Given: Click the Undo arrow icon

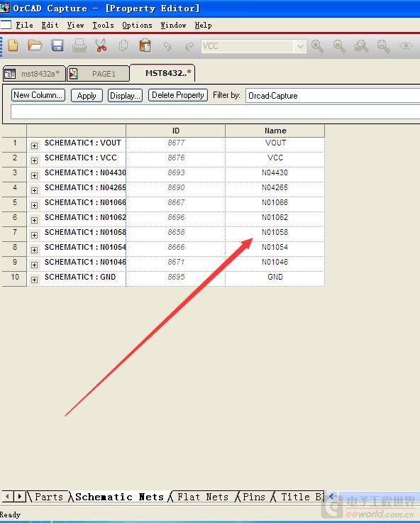Looking at the screenshot, I should tap(167, 46).
